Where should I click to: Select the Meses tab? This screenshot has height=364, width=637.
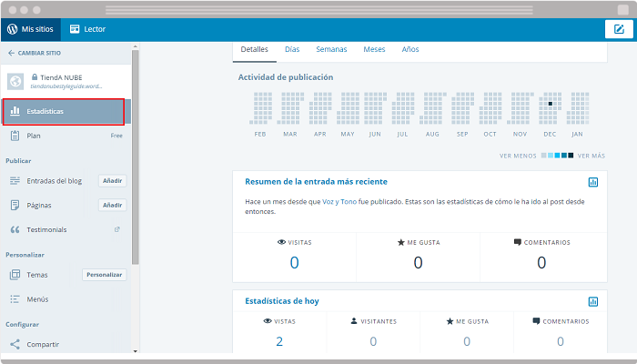point(373,49)
